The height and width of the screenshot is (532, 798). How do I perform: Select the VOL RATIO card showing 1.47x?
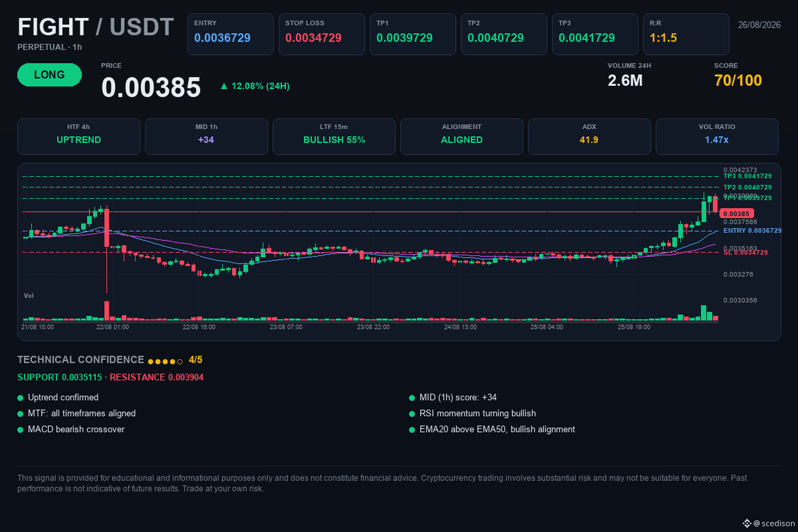[717, 137]
